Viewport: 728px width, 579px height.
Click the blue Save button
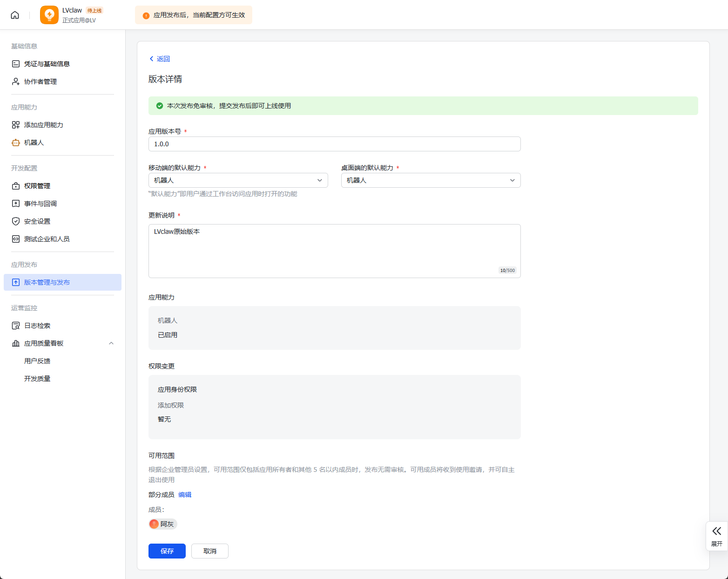click(x=167, y=551)
